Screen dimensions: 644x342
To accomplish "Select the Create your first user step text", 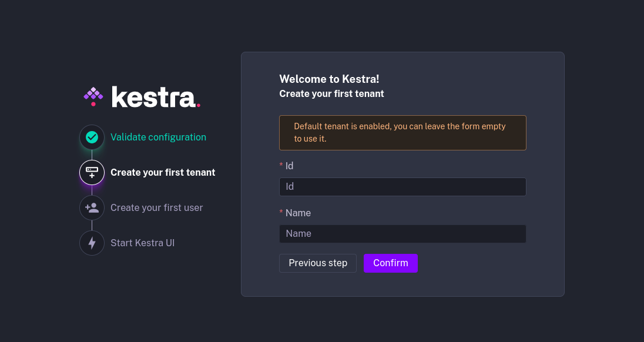I will coord(156,207).
